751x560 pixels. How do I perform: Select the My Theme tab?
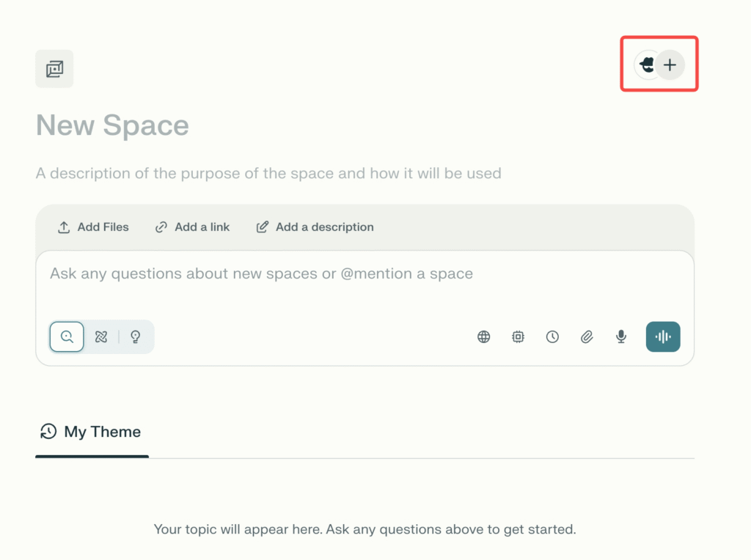(92, 432)
